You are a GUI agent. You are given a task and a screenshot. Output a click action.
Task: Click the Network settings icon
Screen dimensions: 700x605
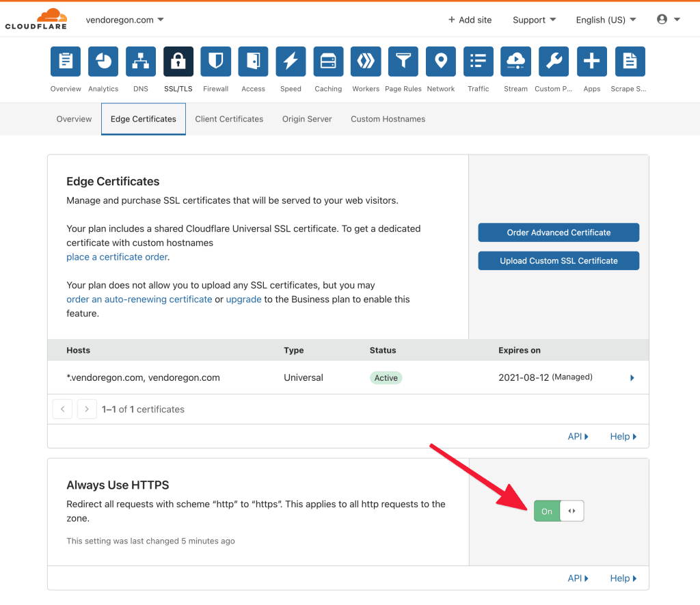pyautogui.click(x=441, y=61)
